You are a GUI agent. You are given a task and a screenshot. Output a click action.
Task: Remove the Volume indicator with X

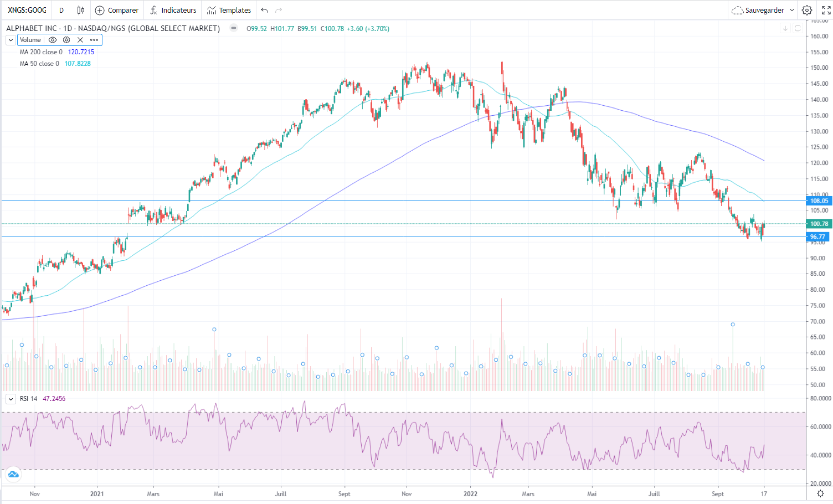click(80, 40)
